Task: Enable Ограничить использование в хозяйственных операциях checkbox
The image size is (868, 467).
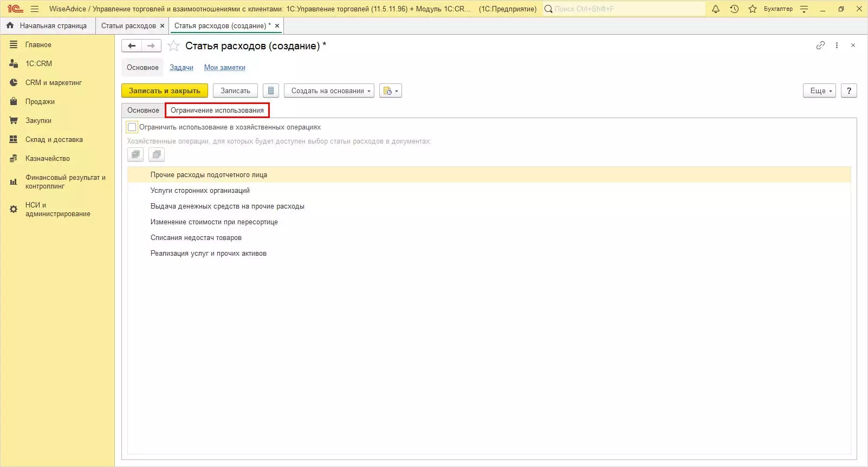Action: pyautogui.click(x=132, y=127)
